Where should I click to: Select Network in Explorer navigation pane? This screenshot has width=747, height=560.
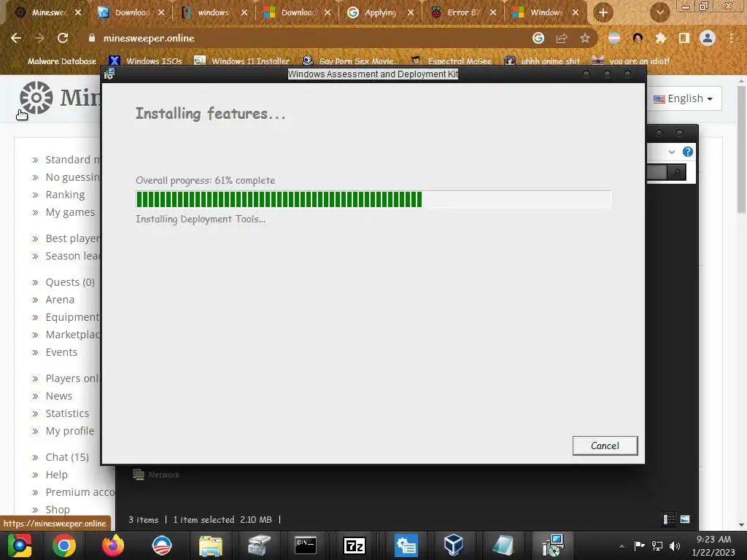coord(156,475)
